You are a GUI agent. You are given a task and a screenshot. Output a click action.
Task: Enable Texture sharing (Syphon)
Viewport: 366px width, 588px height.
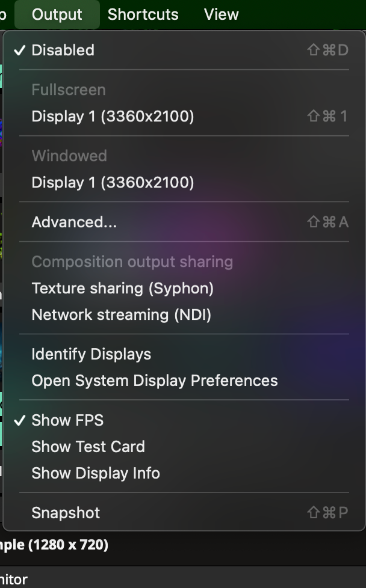[122, 289]
